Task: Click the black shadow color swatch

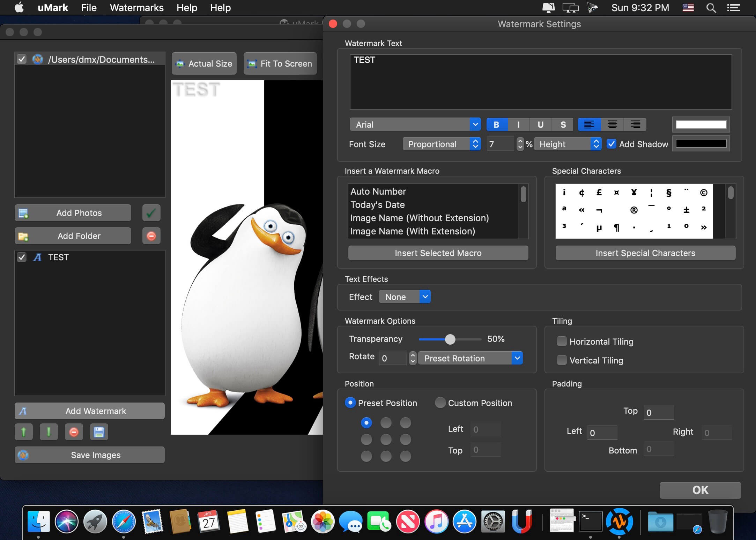Action: 701,143
